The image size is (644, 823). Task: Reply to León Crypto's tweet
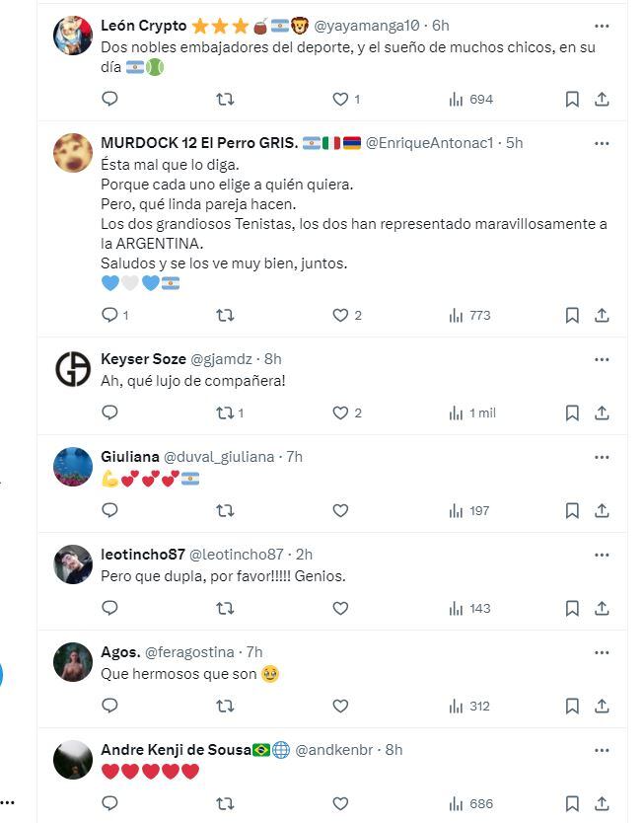pos(110,99)
